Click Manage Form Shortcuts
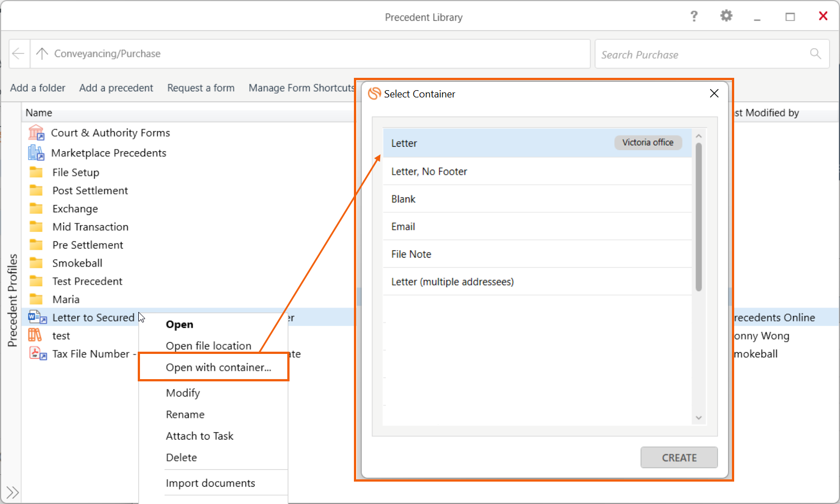840x504 pixels. (x=301, y=88)
